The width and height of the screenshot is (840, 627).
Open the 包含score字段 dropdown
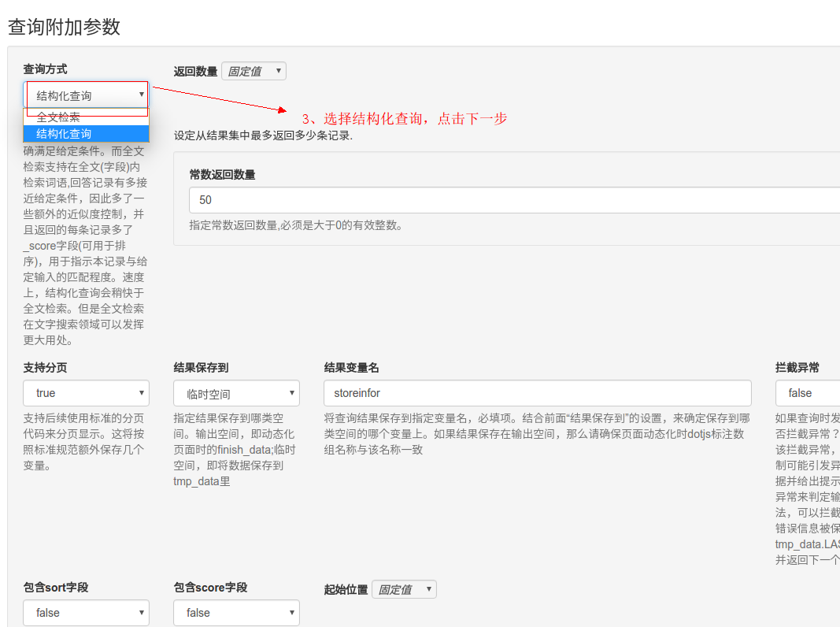click(236, 613)
